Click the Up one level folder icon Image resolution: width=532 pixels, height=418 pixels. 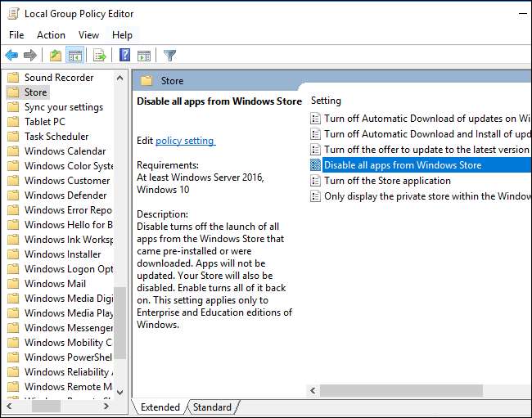[x=55, y=56]
